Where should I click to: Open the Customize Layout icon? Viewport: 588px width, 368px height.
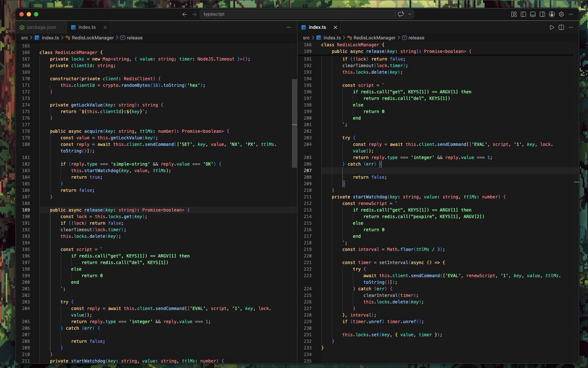[514, 14]
